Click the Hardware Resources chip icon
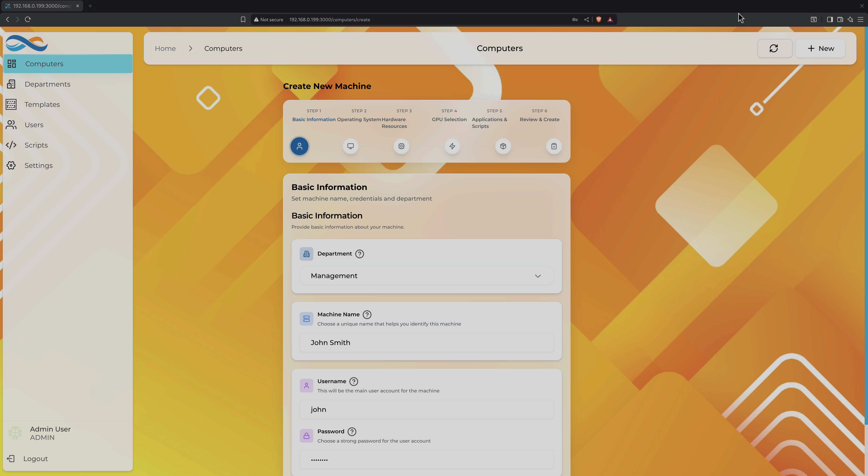 click(401, 146)
